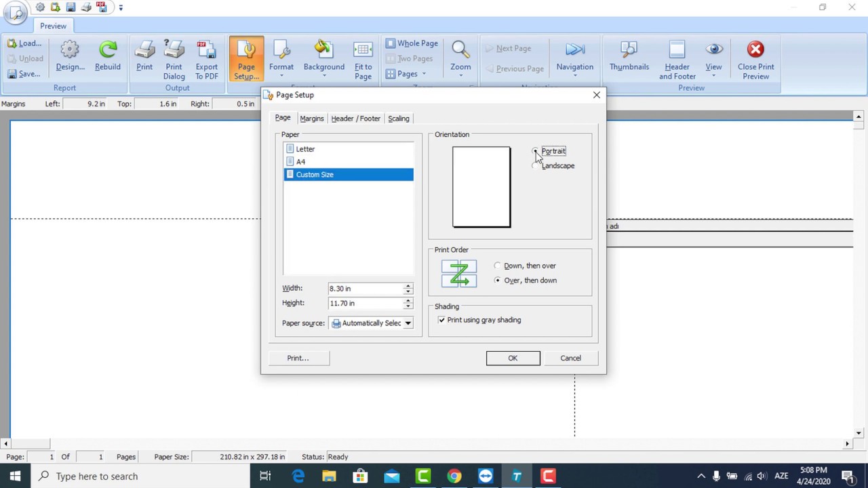Choose Down, then over print order
This screenshot has width=868, height=488.
pos(526,266)
